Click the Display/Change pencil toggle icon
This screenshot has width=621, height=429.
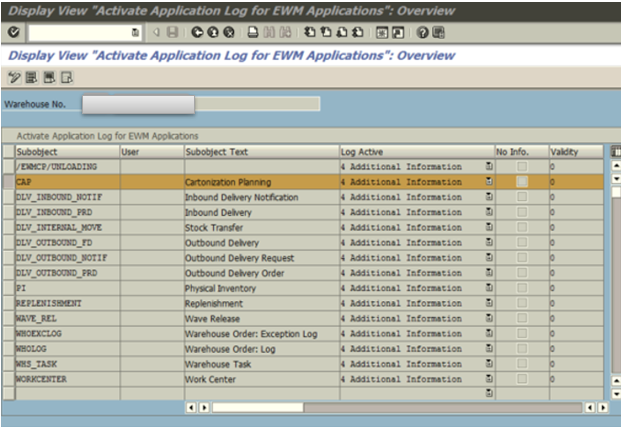tap(14, 77)
